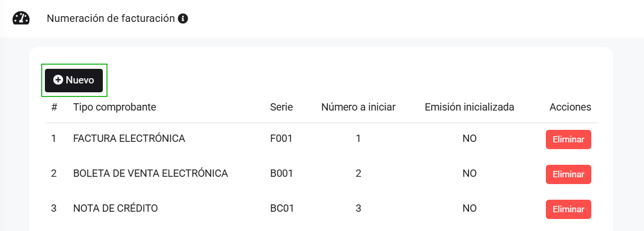This screenshot has width=644, height=231.
Task: Click the info icon beside Numeración de facturación
Action: [183, 19]
